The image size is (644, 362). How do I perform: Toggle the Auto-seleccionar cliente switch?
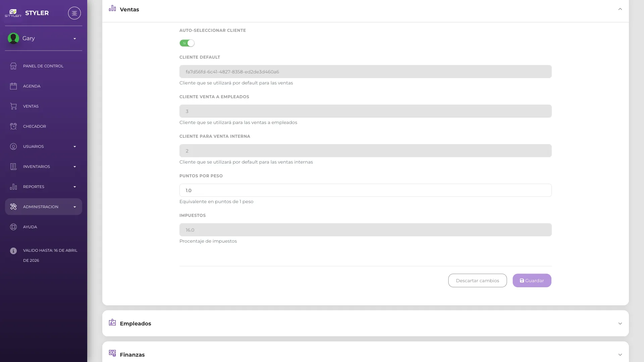point(187,43)
